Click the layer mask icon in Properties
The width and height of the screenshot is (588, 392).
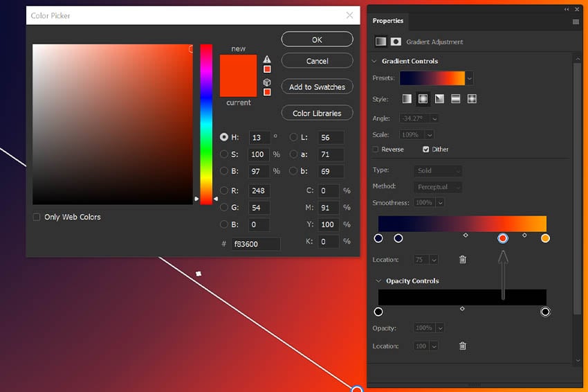coord(396,42)
